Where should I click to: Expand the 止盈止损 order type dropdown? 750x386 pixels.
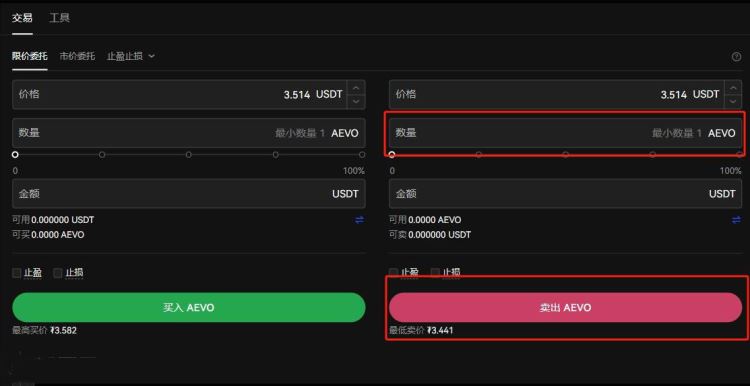coord(131,56)
